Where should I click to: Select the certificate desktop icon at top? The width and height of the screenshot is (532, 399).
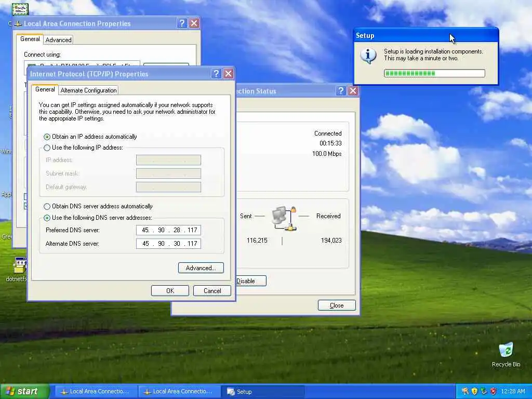point(20,8)
